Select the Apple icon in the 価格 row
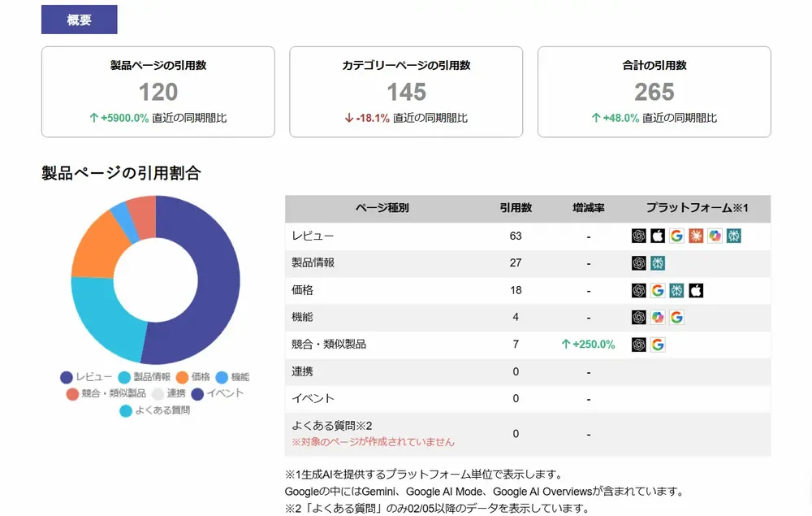The image size is (812, 516). [696, 290]
